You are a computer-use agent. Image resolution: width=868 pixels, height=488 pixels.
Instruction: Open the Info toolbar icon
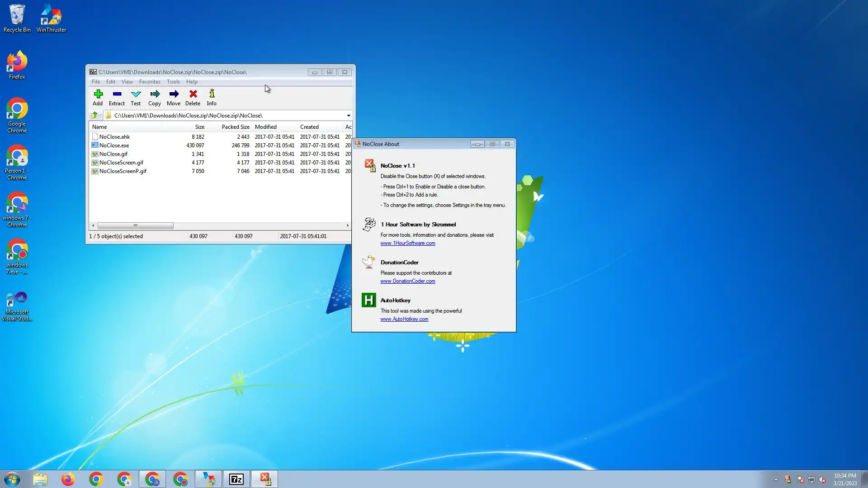(212, 94)
